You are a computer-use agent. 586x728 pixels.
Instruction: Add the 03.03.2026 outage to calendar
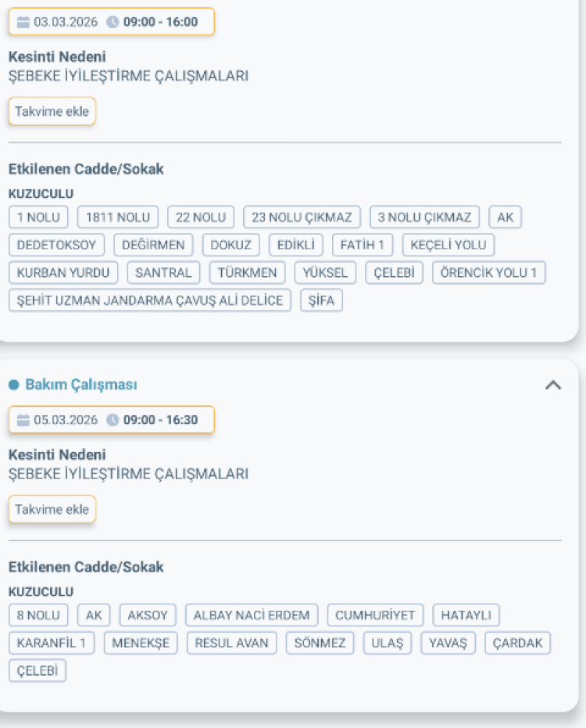(x=52, y=111)
